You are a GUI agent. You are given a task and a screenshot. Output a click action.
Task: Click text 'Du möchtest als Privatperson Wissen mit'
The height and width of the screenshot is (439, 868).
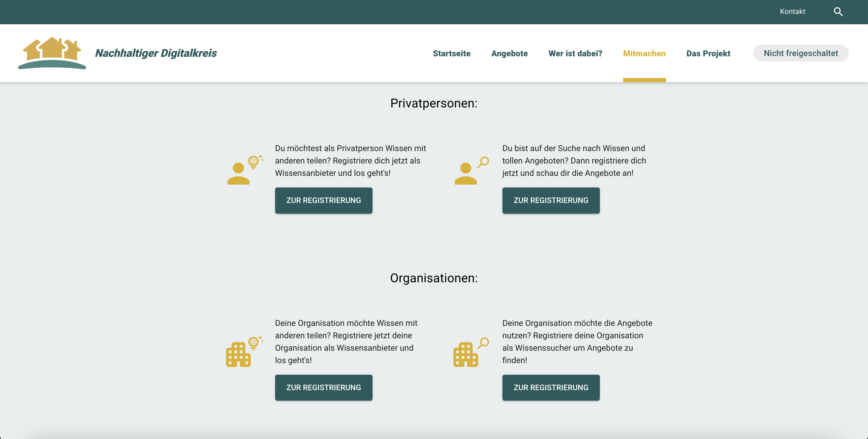(x=351, y=148)
